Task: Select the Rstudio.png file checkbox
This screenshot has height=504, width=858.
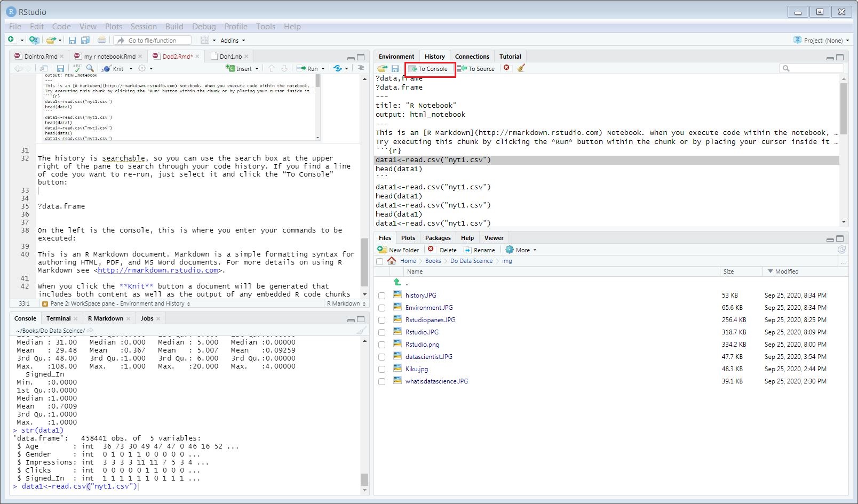Action: click(382, 345)
